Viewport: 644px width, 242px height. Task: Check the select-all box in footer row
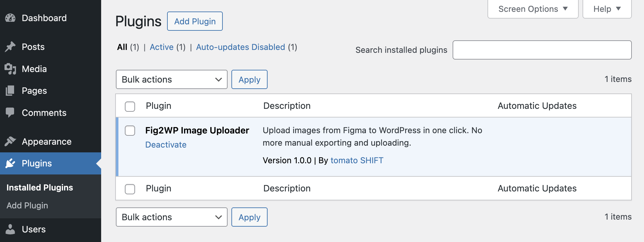130,189
